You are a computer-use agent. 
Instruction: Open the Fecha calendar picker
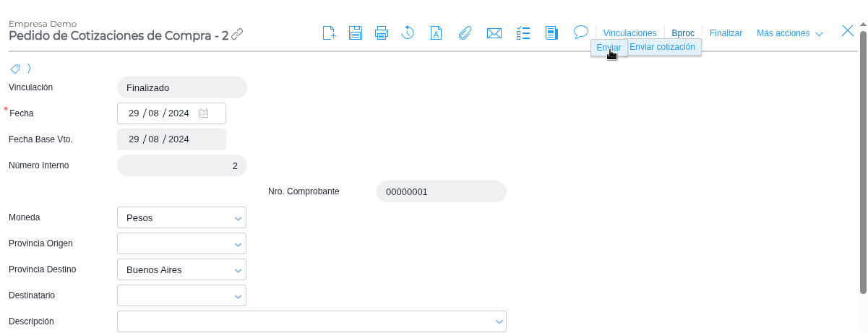(x=204, y=113)
